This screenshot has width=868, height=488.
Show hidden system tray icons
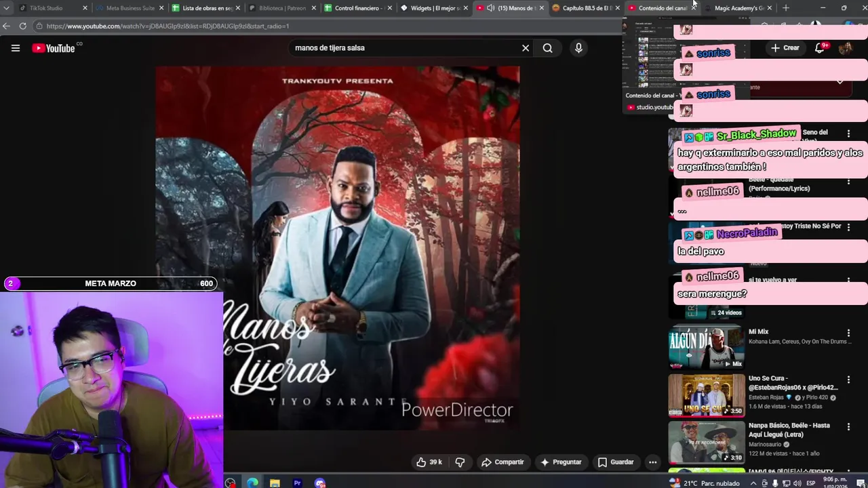(x=753, y=483)
